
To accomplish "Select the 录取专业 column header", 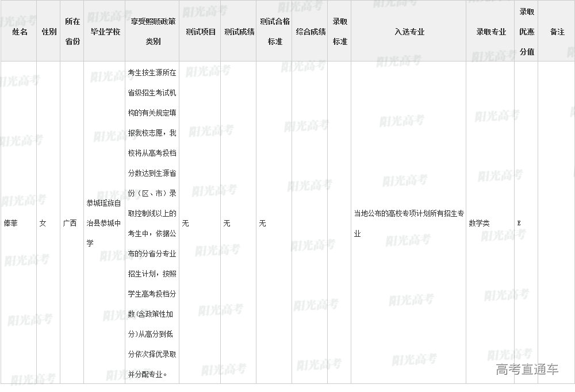I will [490, 32].
